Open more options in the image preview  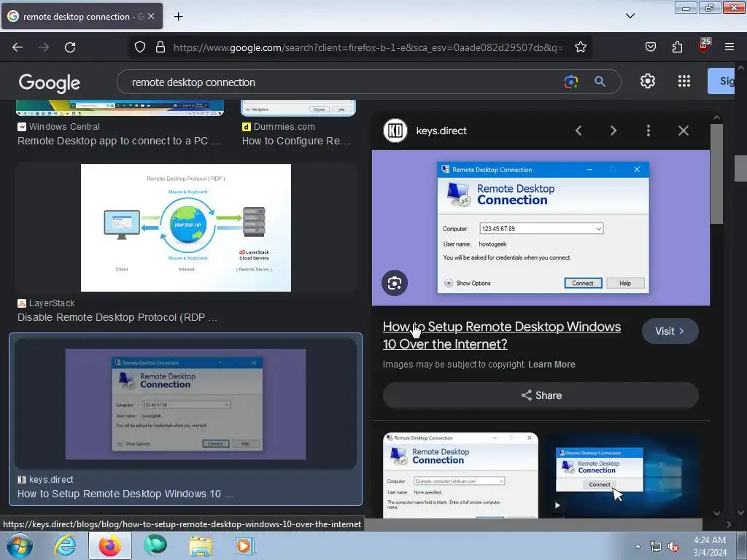click(649, 131)
